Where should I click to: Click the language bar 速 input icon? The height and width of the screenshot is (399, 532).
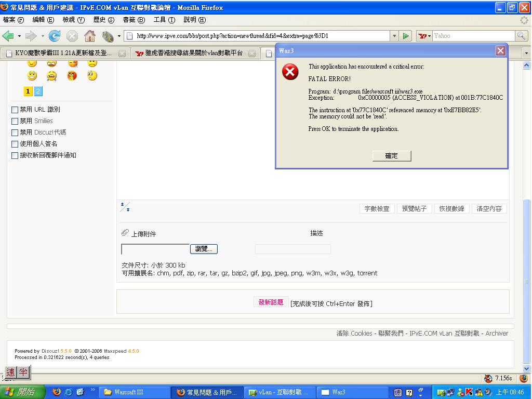coord(397,393)
